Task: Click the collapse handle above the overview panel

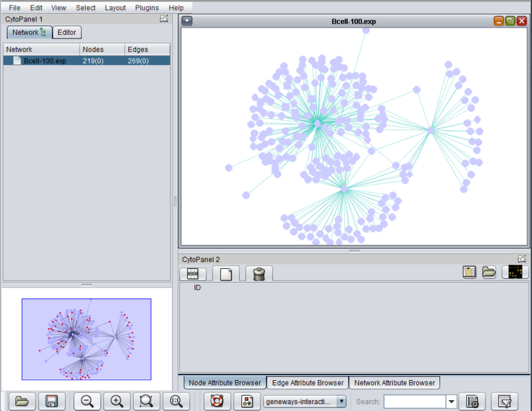Action: coord(86,285)
